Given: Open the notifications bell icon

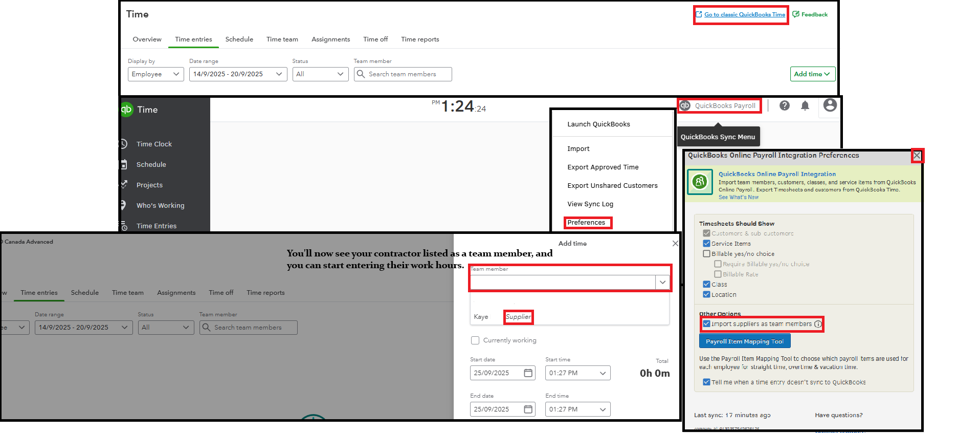Looking at the screenshot, I should pyautogui.click(x=805, y=105).
